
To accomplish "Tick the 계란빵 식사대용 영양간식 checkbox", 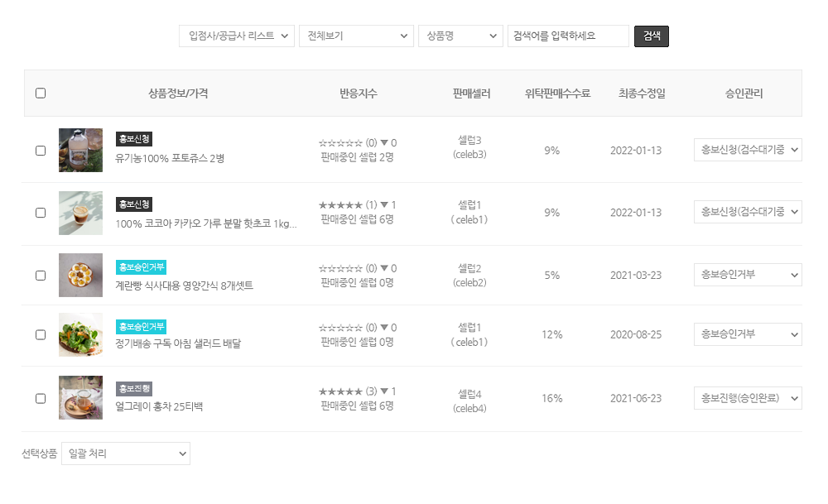I will tap(41, 276).
